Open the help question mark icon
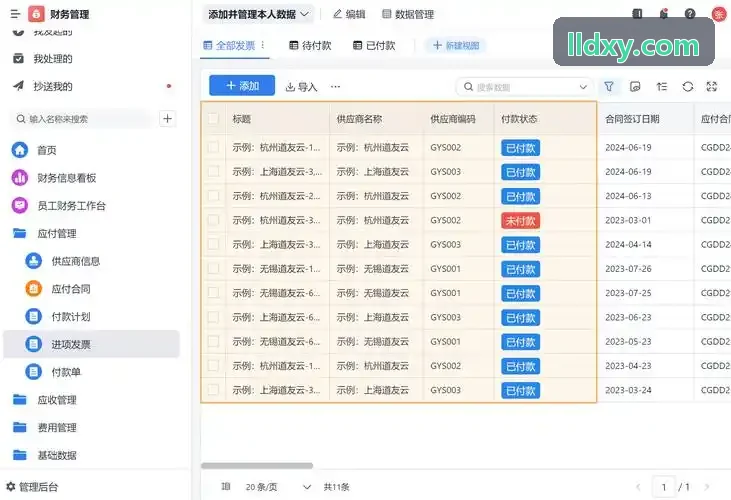This screenshot has height=500, width=731. pos(690,14)
